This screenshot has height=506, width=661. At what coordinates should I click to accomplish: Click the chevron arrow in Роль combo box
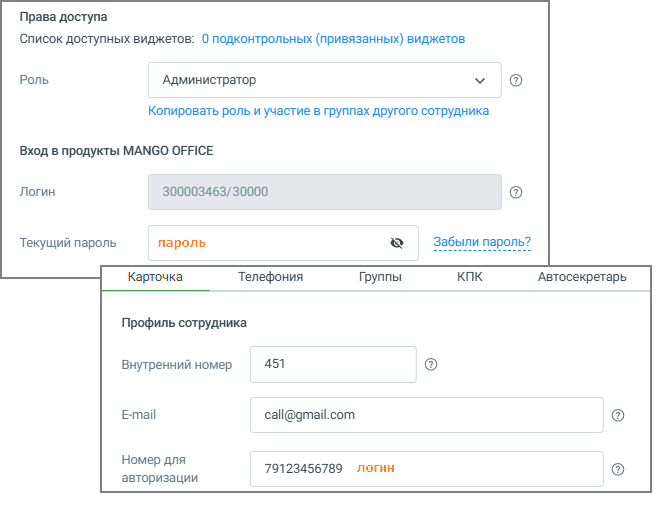click(480, 81)
